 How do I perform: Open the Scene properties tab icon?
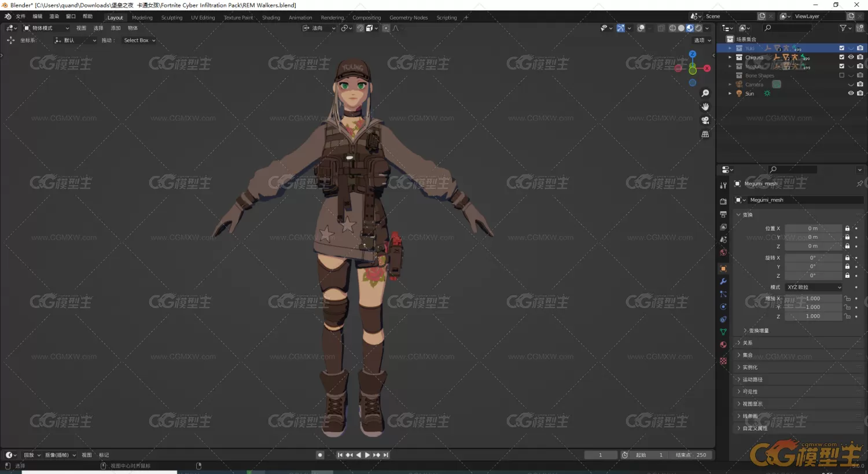coord(723,240)
